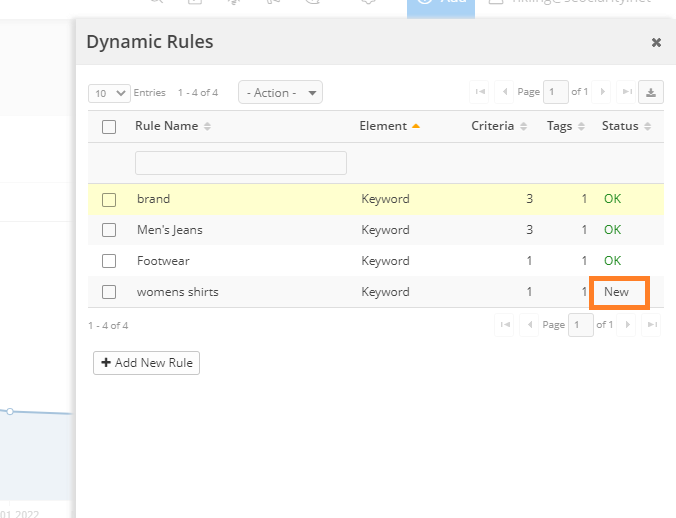Screen dimensions: 676x518
Task: Tick the womens shirts rule checkbox
Action: point(109,292)
